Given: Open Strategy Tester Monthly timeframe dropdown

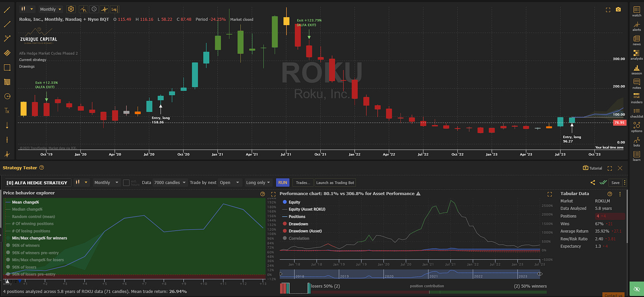Looking at the screenshot, I should [x=107, y=183].
